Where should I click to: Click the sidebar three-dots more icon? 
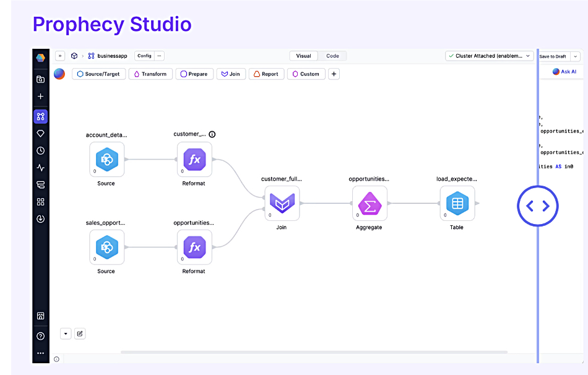40,353
